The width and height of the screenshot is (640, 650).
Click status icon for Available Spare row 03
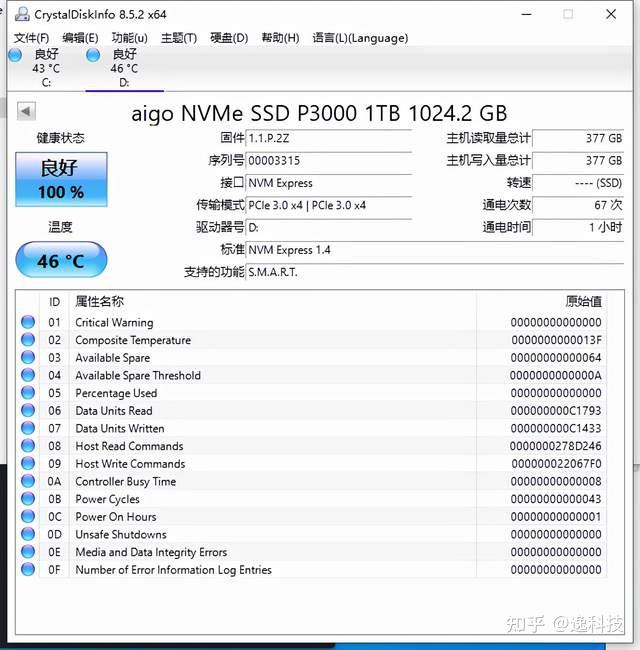pos(28,357)
